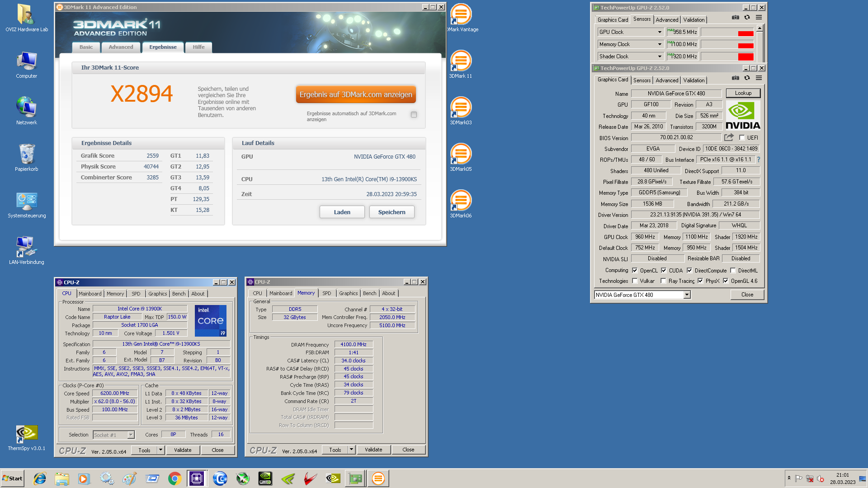Viewport: 868px width, 488px height.
Task: Click the refresh icon in GPU-Z Sensors window
Action: [x=747, y=17]
